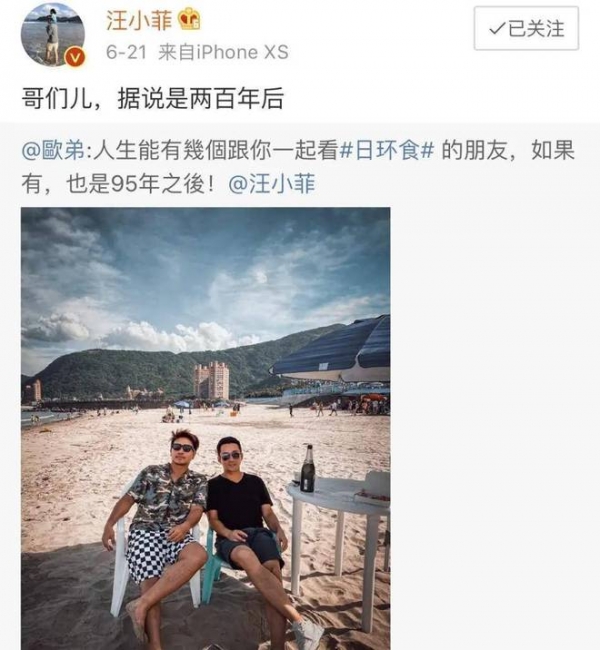Click the @汪小菲 mention in repost
Image resolution: width=600 pixels, height=650 pixels.
click(x=272, y=184)
